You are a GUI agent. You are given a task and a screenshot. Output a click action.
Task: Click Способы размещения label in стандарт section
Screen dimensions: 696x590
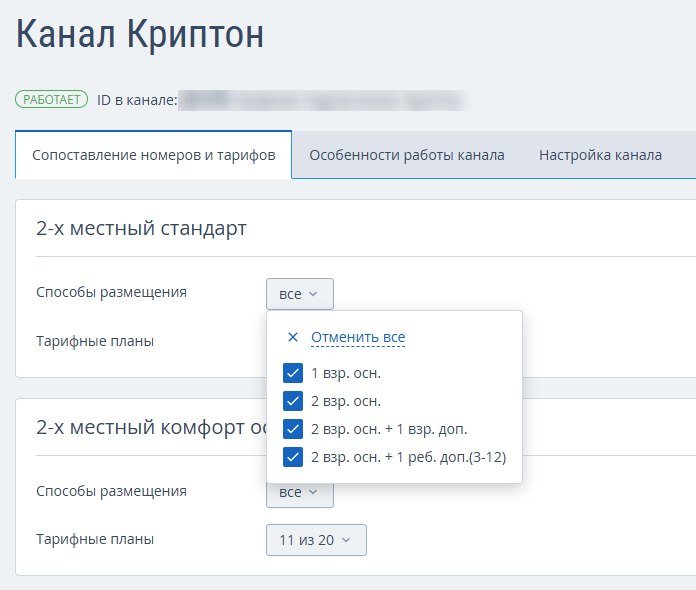[111, 292]
